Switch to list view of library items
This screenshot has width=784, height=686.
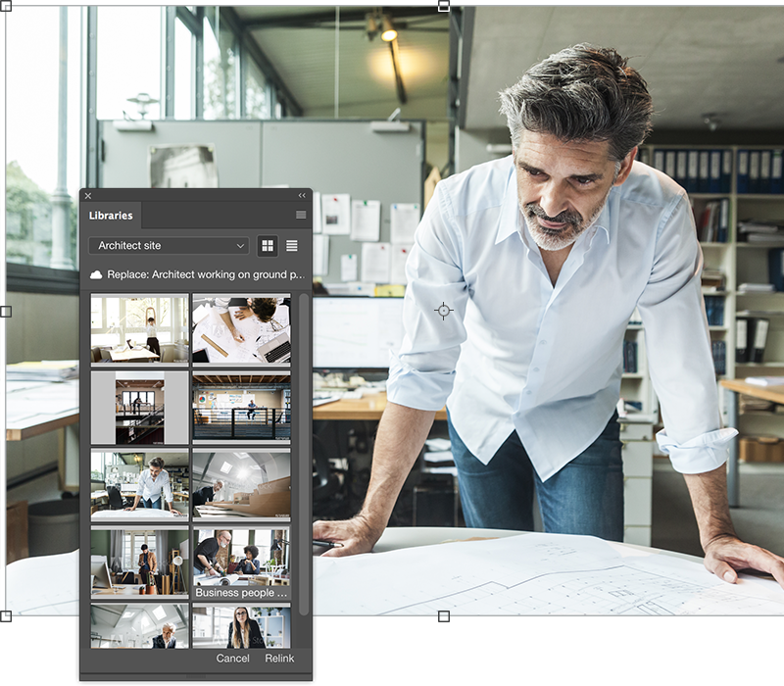tap(291, 245)
